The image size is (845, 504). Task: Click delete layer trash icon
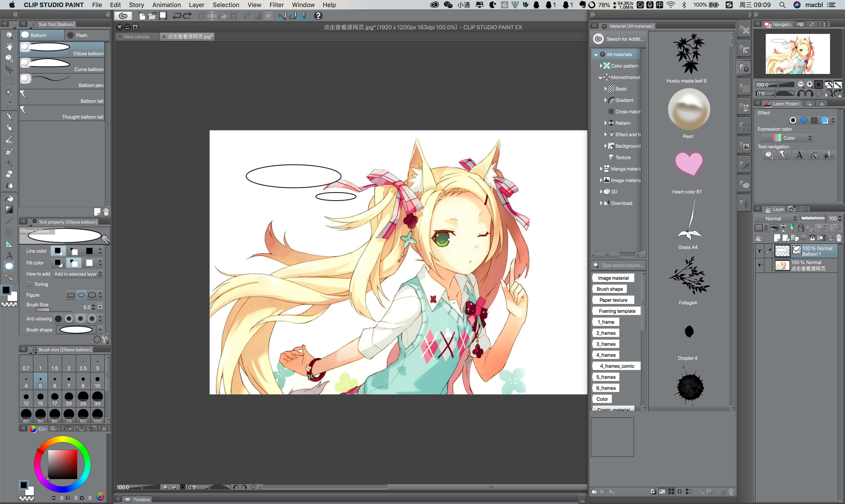coord(839,238)
